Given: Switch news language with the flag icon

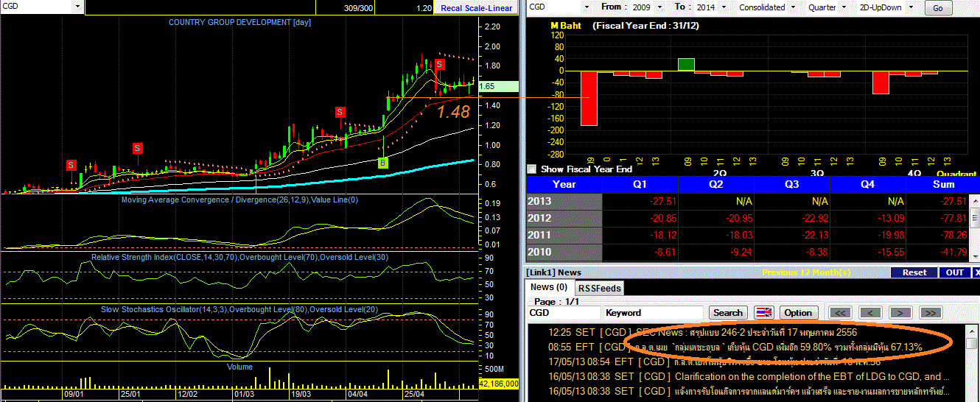Looking at the screenshot, I should tap(764, 313).
